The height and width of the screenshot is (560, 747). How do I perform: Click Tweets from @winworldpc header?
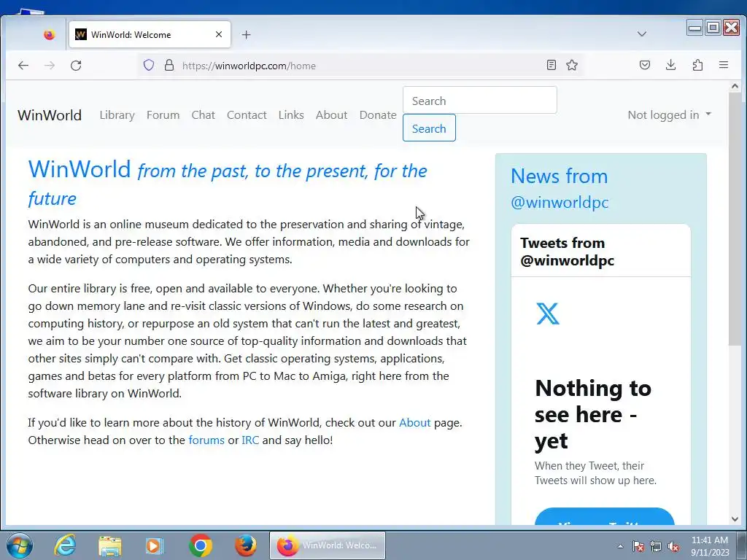(x=567, y=252)
